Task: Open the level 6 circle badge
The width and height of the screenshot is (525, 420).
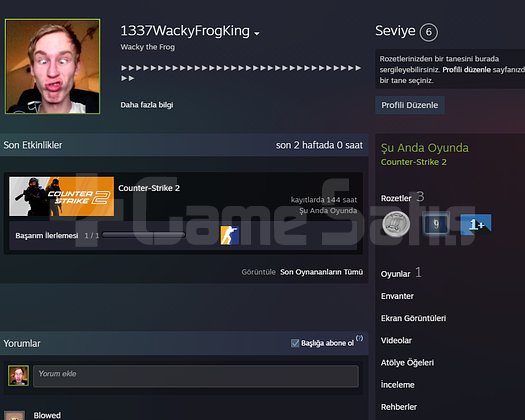Action: [x=429, y=32]
